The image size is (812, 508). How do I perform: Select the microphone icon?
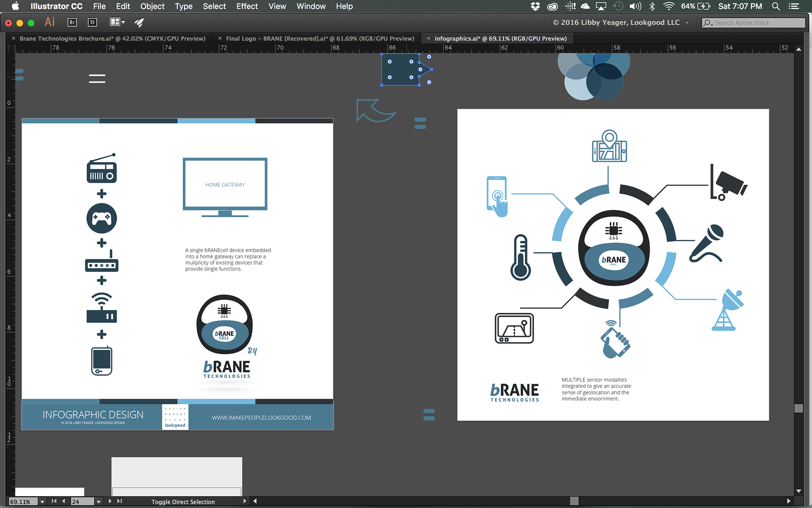pos(707,244)
